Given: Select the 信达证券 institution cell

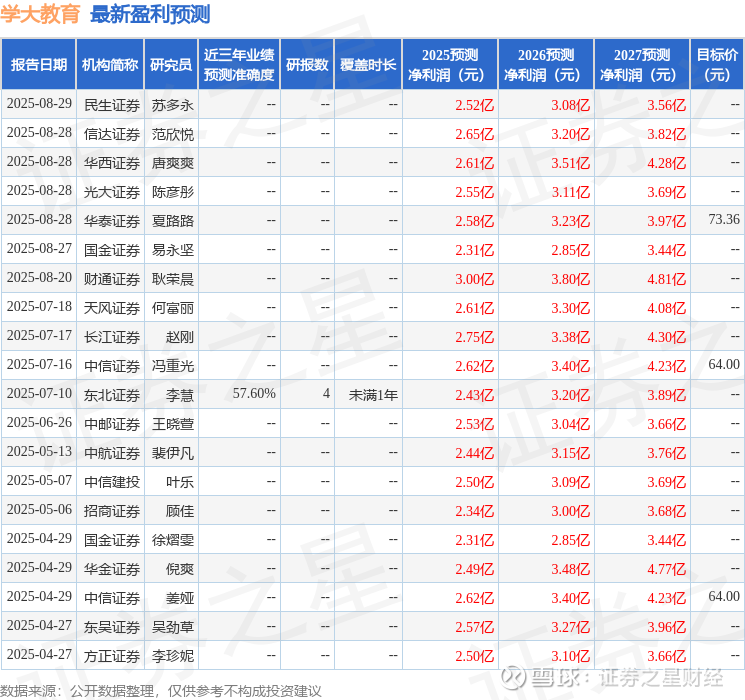Looking at the screenshot, I should 112,134.
